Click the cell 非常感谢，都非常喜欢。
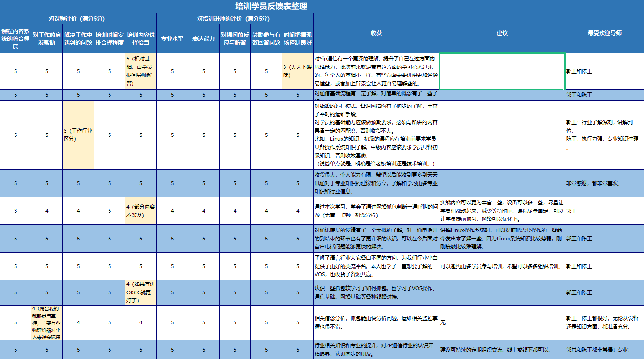 pyautogui.click(x=604, y=183)
